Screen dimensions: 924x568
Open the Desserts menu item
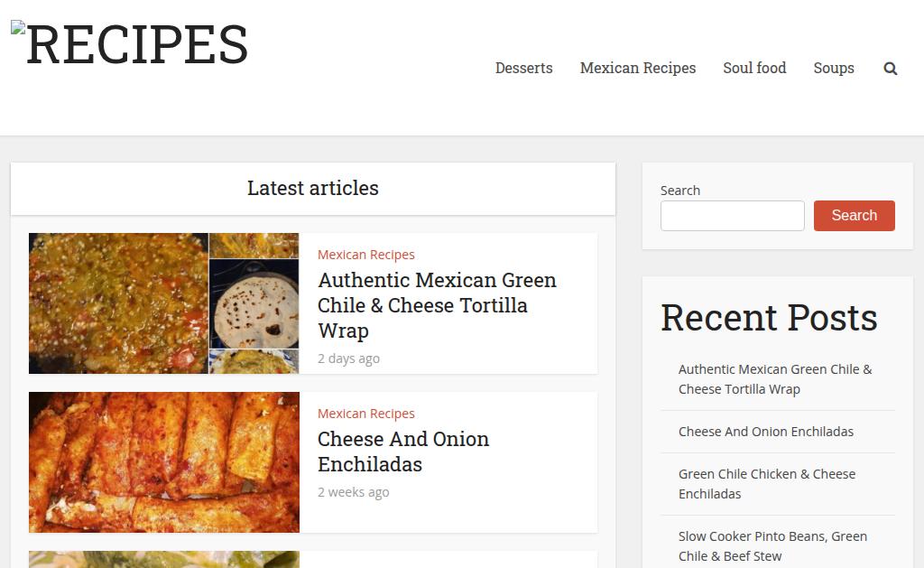524,69
